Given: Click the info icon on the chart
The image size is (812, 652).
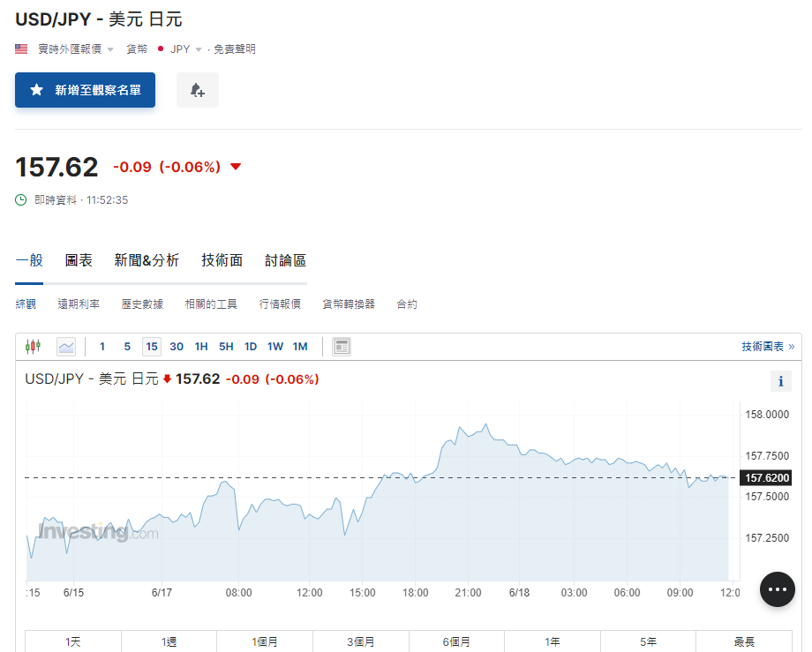Looking at the screenshot, I should pos(780,380).
